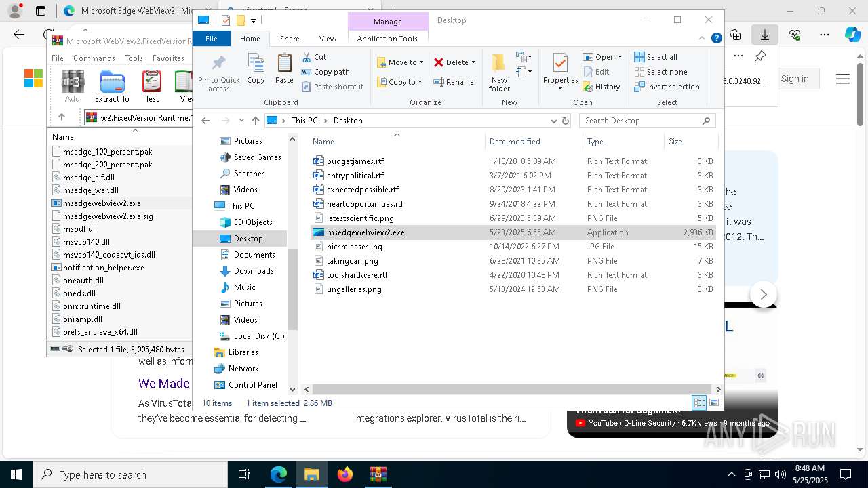Viewport: 868px width, 488px height.
Task: Open the Open button dropdown arrow
Action: pyautogui.click(x=620, y=57)
